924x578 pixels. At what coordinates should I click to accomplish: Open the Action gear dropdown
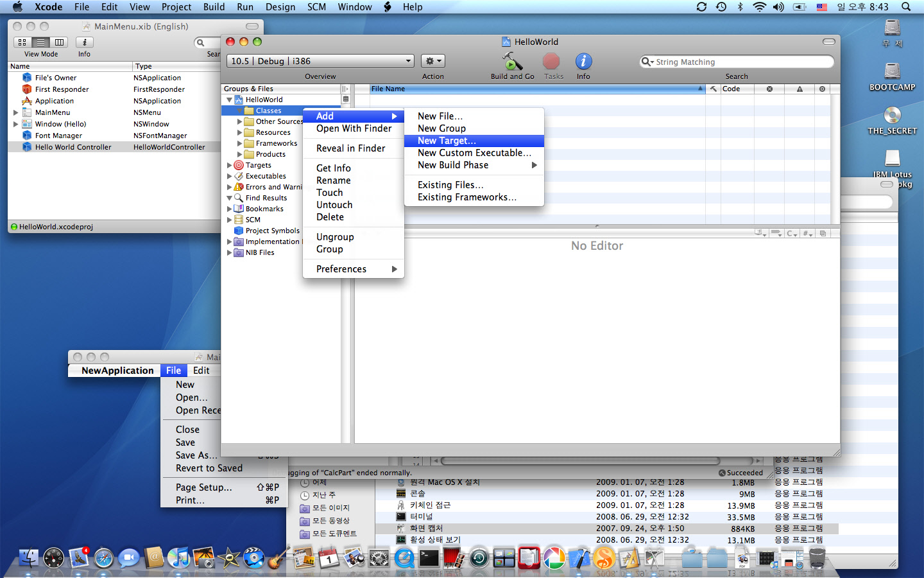(x=433, y=61)
